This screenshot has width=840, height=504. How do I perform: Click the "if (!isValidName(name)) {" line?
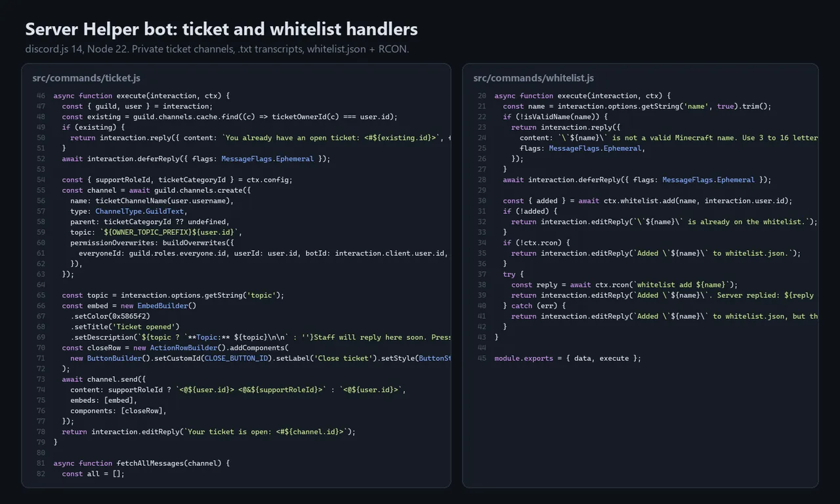point(555,117)
